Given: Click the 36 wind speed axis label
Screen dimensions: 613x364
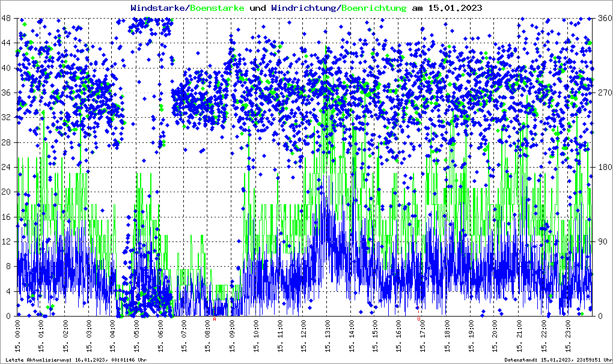Looking at the screenshot, I should click(6, 93).
